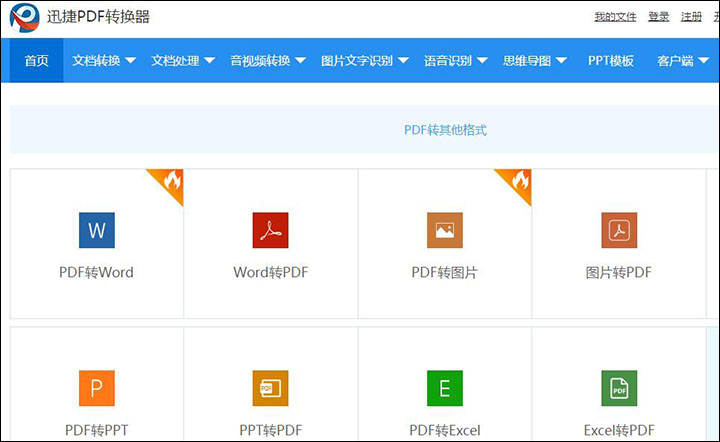Open the PDF转图片 picture icon

pyautogui.click(x=445, y=230)
